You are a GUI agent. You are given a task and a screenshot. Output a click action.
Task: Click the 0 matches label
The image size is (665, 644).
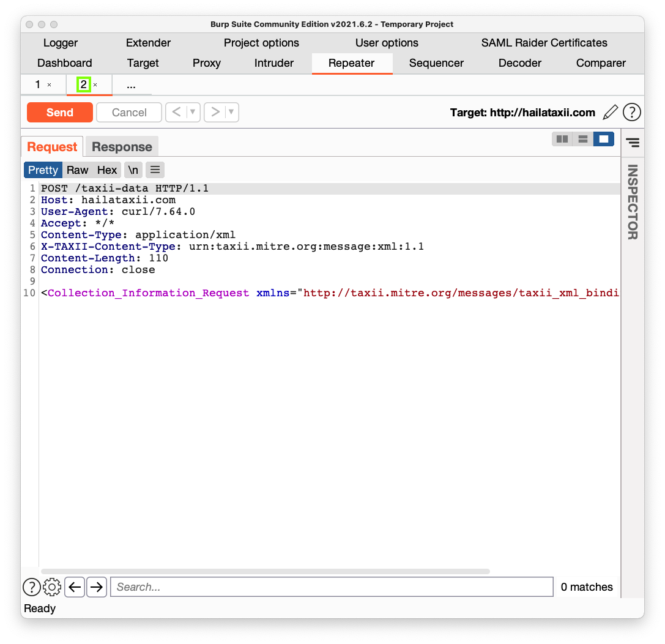point(587,587)
